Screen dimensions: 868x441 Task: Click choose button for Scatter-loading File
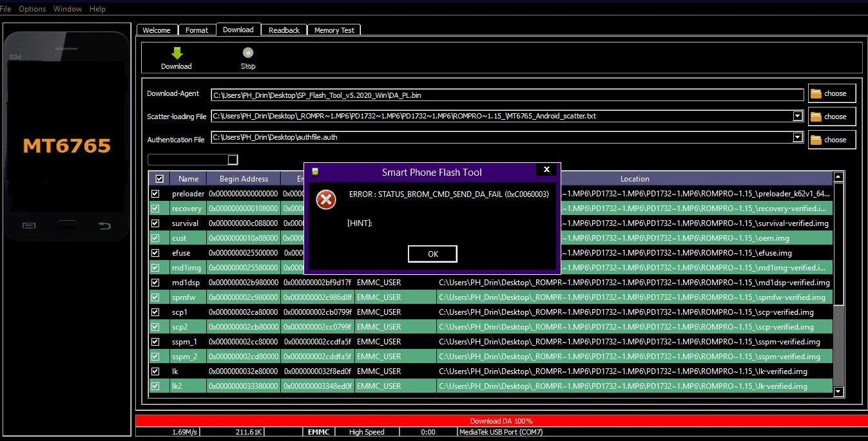coord(832,117)
